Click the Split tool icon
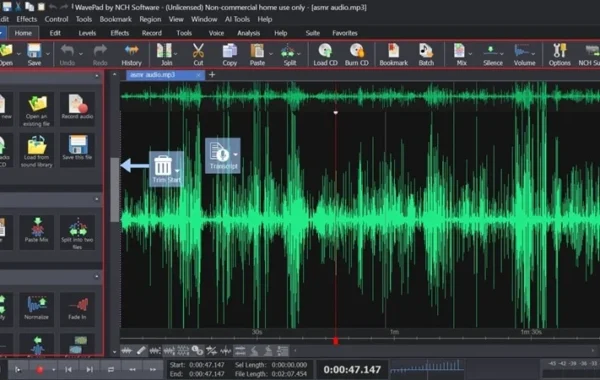Viewport: 600px width, 380px height. [289, 54]
